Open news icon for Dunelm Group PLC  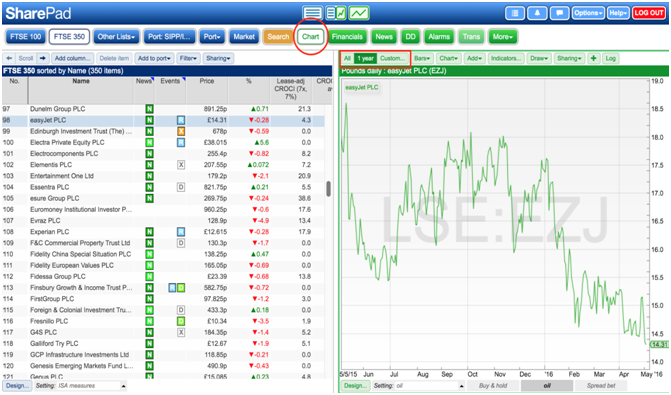click(x=149, y=109)
